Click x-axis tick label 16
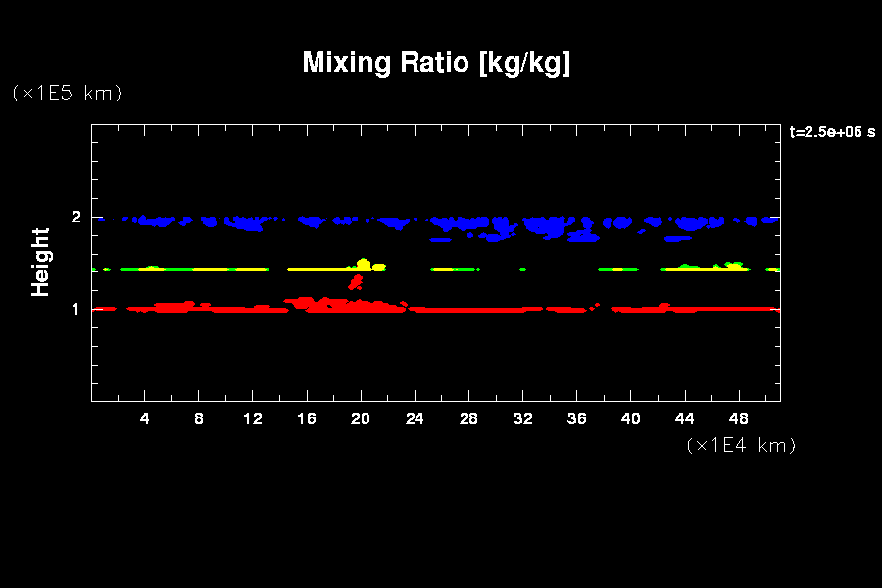The width and height of the screenshot is (882, 588). pyautogui.click(x=307, y=418)
